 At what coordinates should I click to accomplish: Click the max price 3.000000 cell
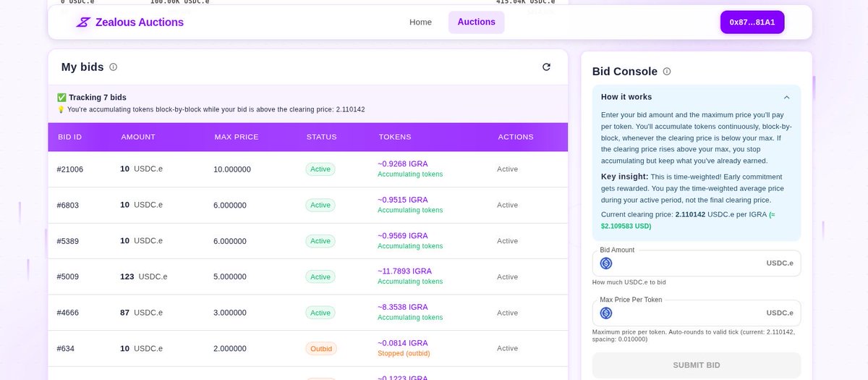point(230,313)
